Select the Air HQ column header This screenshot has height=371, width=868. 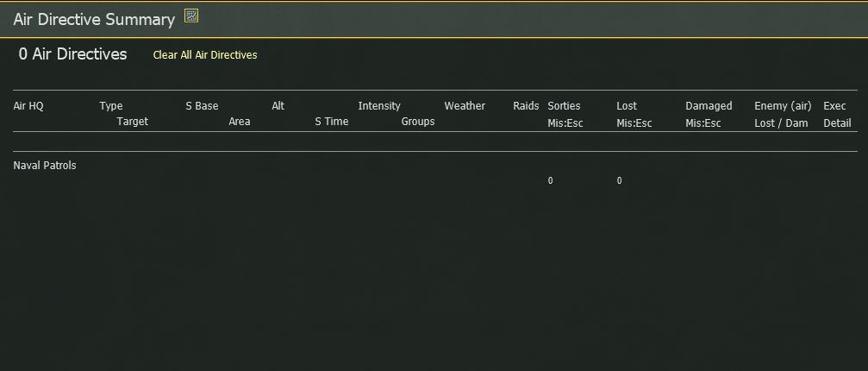tap(28, 106)
